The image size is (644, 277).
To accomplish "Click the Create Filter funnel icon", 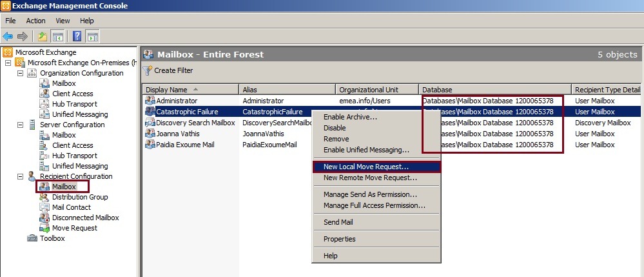I will click(148, 70).
